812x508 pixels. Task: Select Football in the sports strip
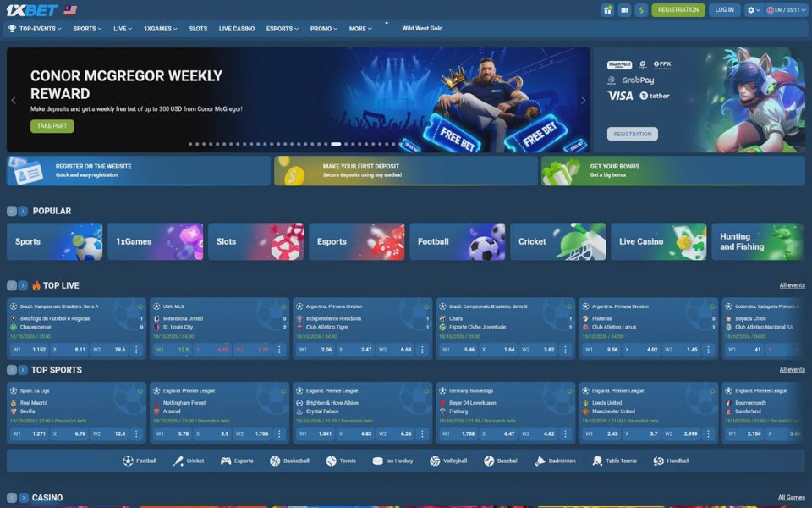click(140, 461)
